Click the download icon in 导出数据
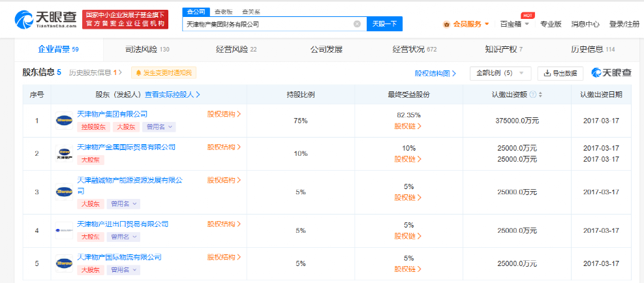 [x=547, y=74]
